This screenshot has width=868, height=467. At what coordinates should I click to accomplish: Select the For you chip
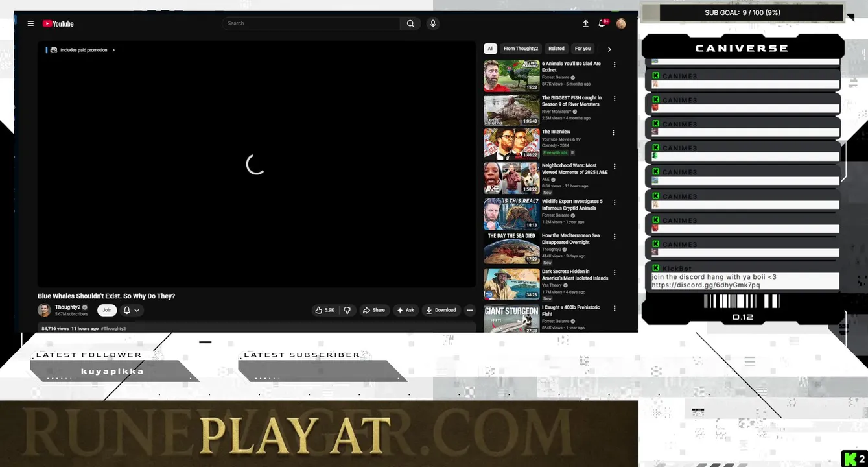click(x=583, y=49)
